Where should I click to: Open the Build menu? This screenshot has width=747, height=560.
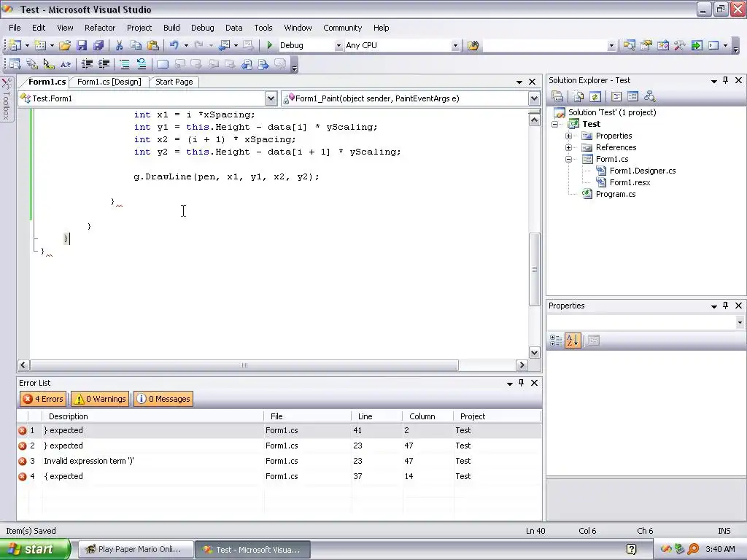tap(171, 28)
